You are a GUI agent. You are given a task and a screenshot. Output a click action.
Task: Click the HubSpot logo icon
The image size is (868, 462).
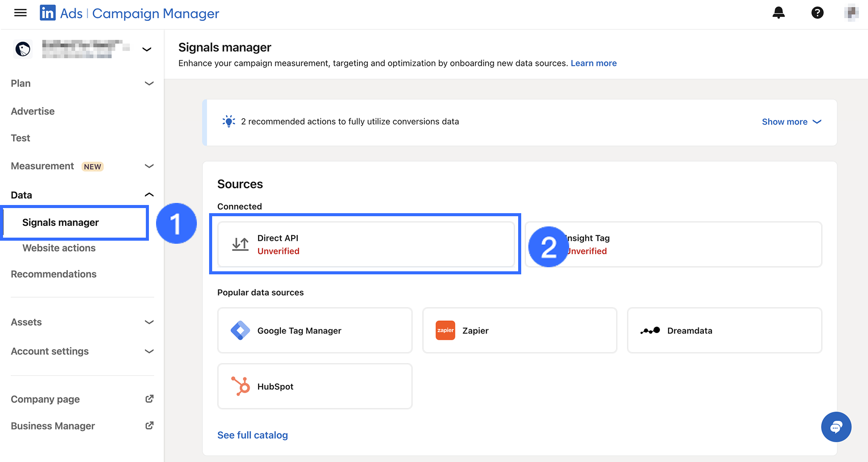(240, 386)
